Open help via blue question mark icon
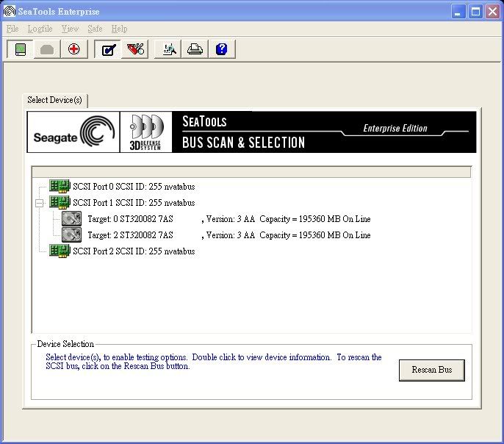Viewport: 504px width, 444px height. tap(222, 49)
